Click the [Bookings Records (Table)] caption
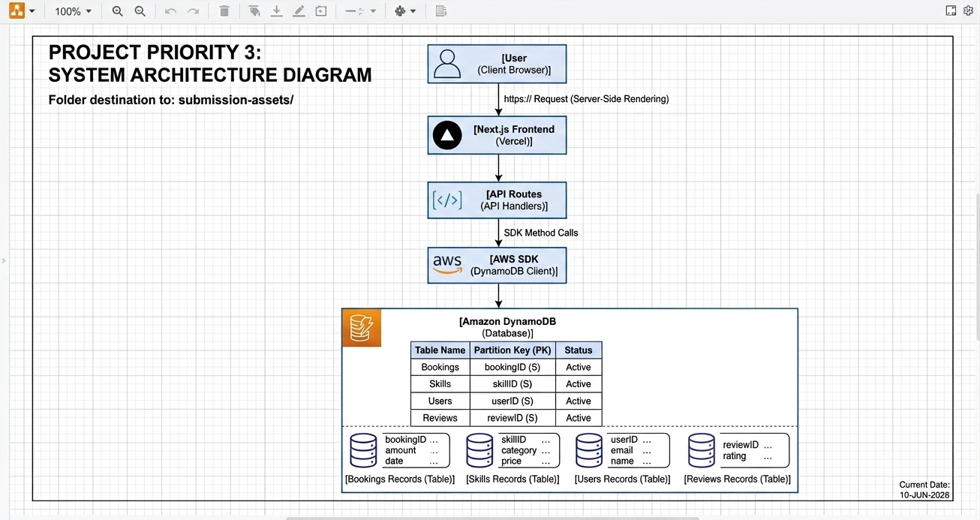 [400, 479]
